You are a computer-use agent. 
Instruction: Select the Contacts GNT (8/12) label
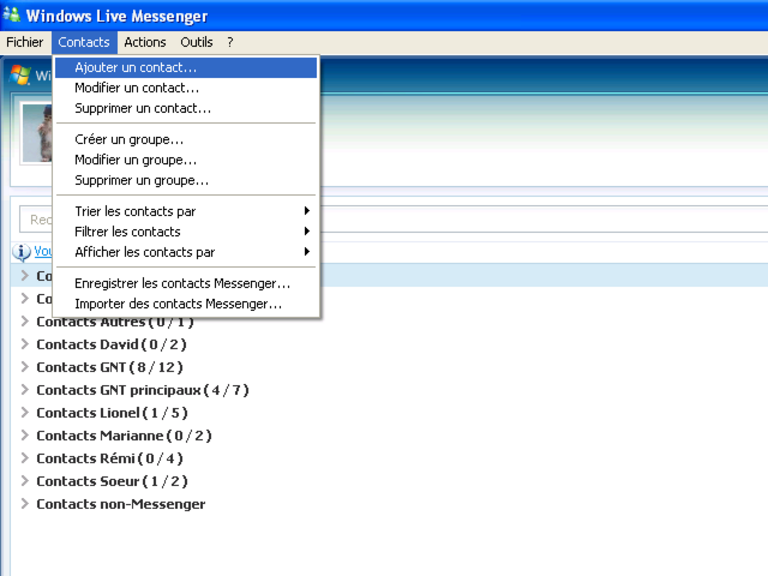110,367
